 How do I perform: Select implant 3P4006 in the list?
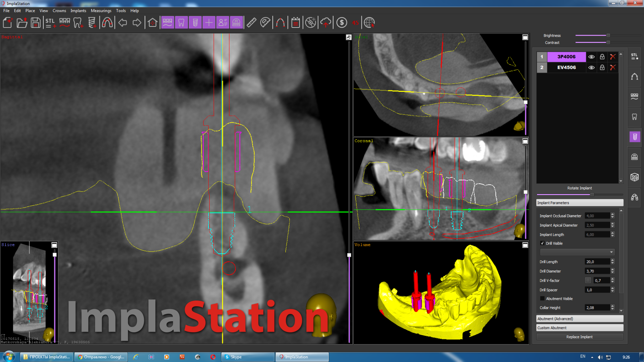tap(566, 56)
